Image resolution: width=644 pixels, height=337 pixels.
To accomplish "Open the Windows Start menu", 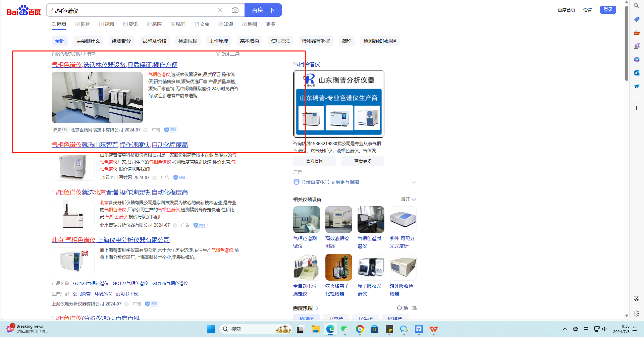I will pyautogui.click(x=211, y=329).
